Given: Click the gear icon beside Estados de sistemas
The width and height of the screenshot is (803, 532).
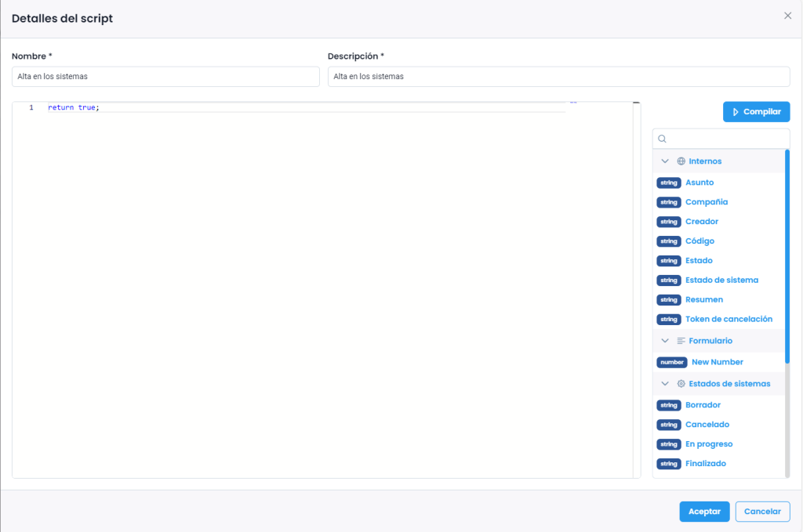Looking at the screenshot, I should pyautogui.click(x=681, y=384).
